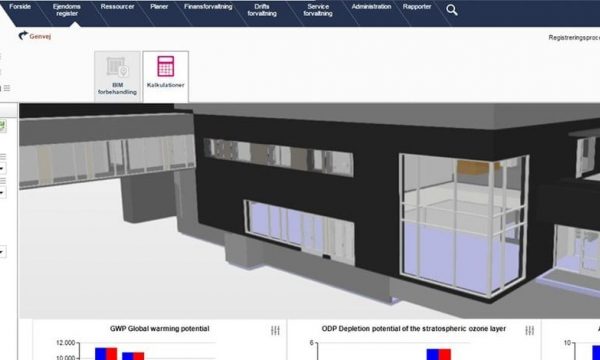Screen dimensions: 600x360
Task: Open ODP chart settings sliders icon
Action: pos(530,331)
